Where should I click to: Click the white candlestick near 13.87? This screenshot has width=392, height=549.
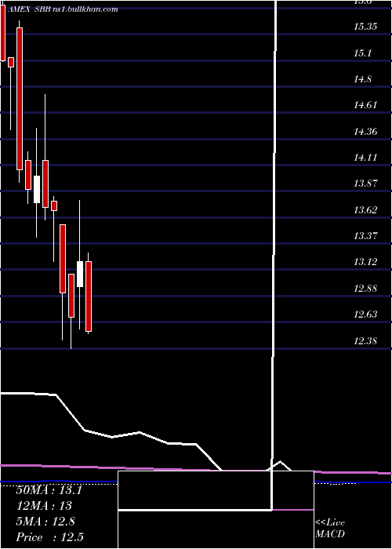coord(37,189)
